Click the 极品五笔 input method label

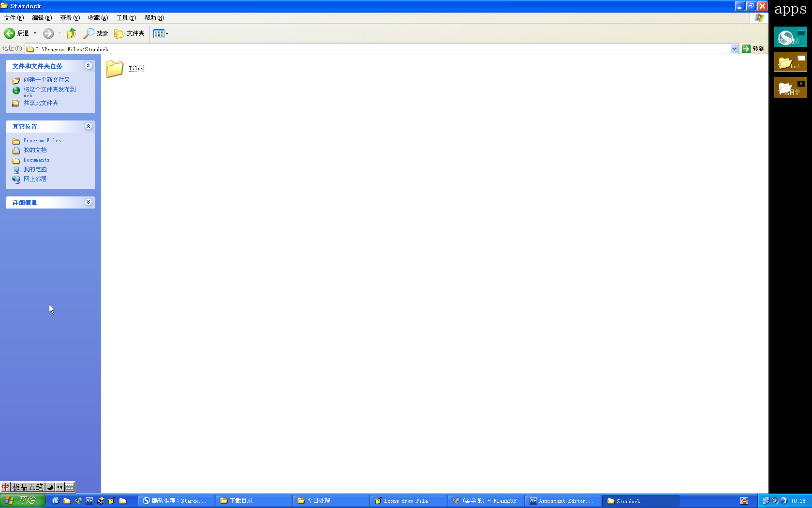coord(28,487)
